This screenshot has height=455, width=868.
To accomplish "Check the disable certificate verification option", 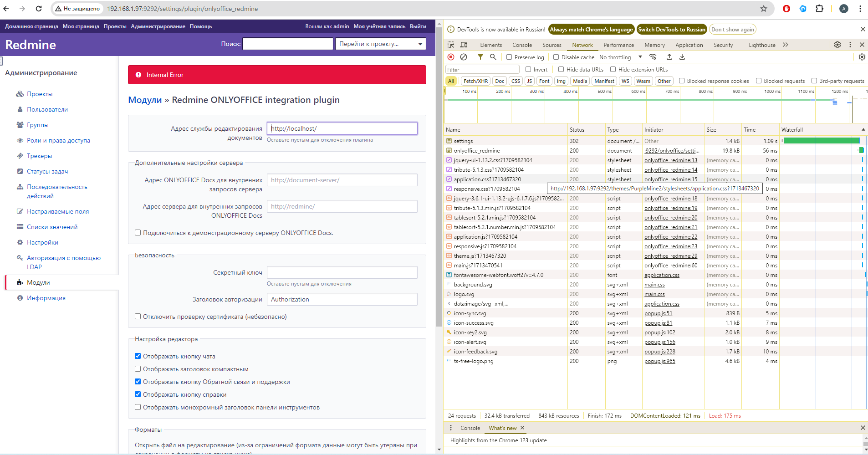I will (x=138, y=317).
